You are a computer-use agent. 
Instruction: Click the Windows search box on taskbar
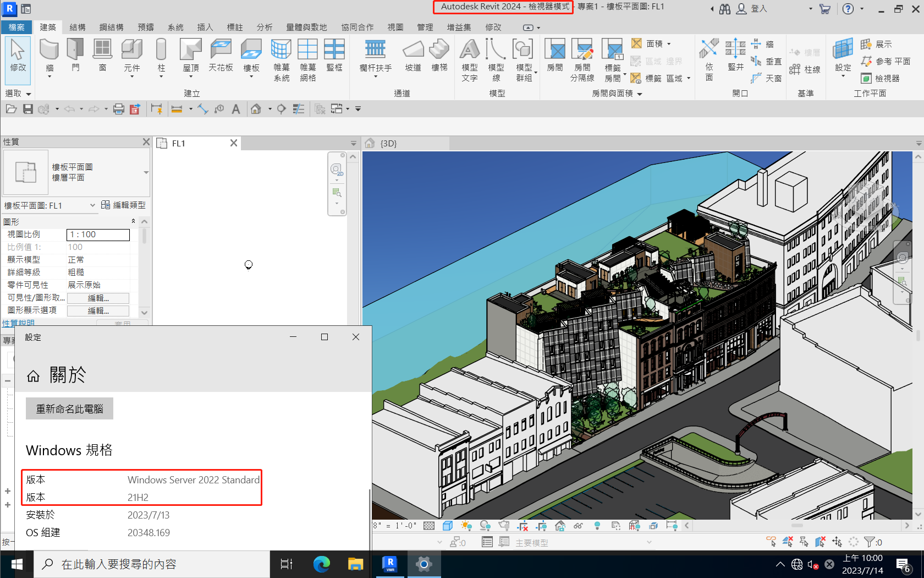pos(152,564)
